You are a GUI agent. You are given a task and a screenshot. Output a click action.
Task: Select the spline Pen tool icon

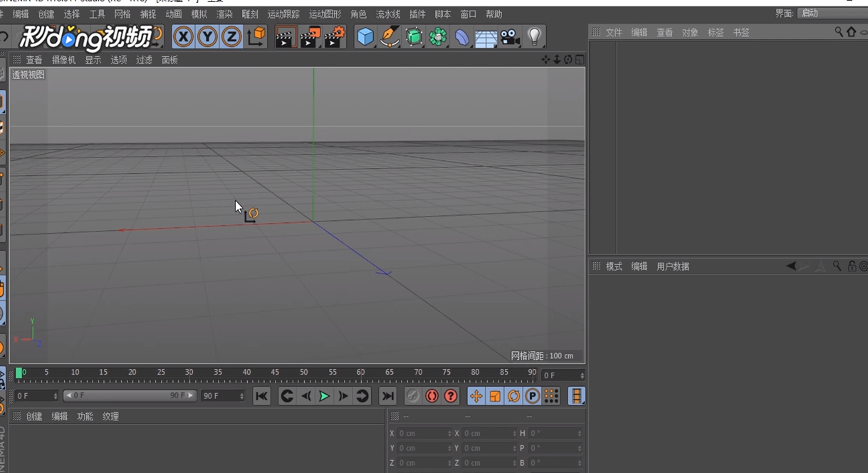pyautogui.click(x=389, y=37)
